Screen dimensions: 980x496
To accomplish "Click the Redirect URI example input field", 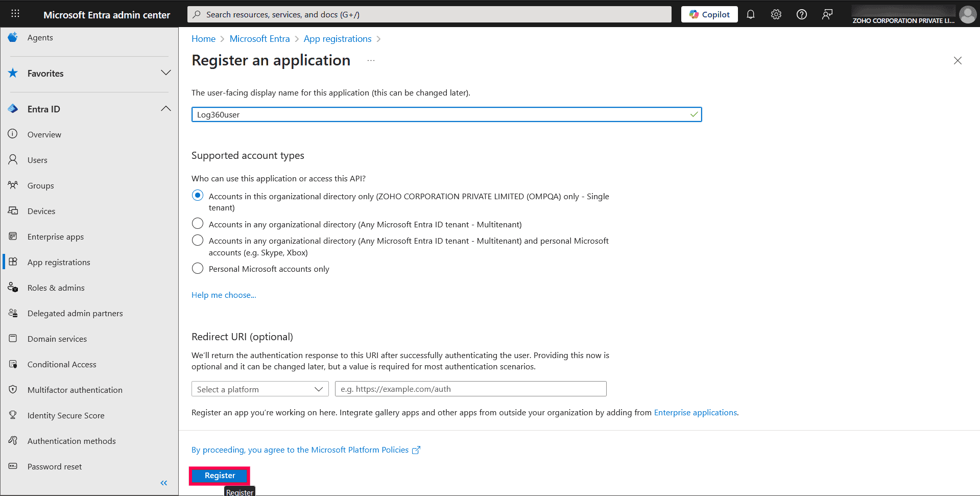I will 470,389.
